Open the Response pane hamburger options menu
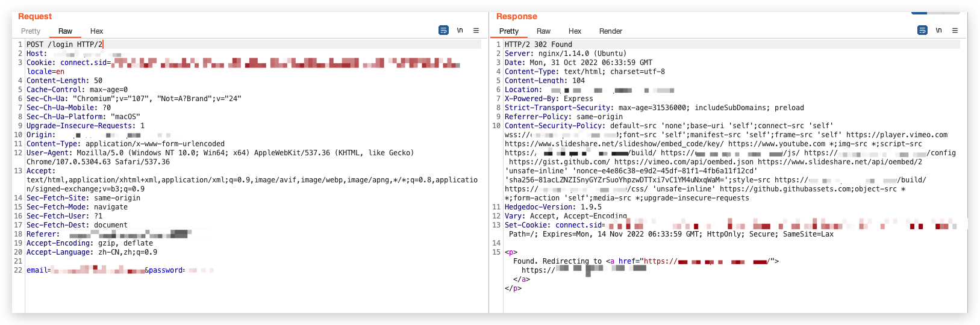Screen dimensions: 980x325 point(955,30)
